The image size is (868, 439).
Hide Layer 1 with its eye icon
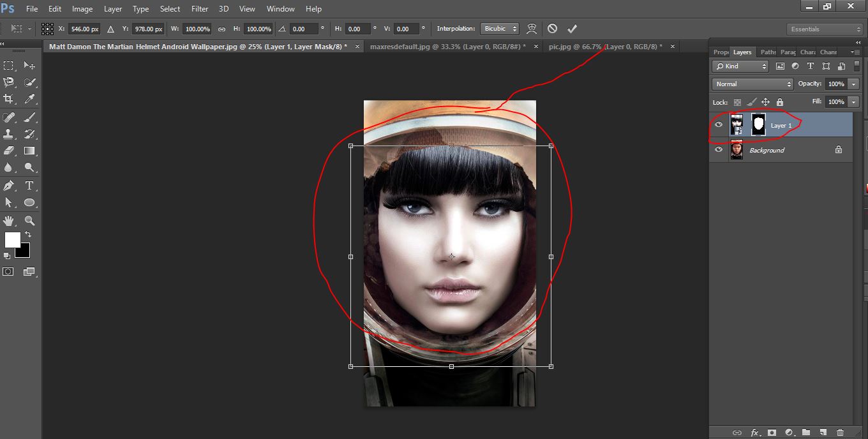click(x=719, y=125)
